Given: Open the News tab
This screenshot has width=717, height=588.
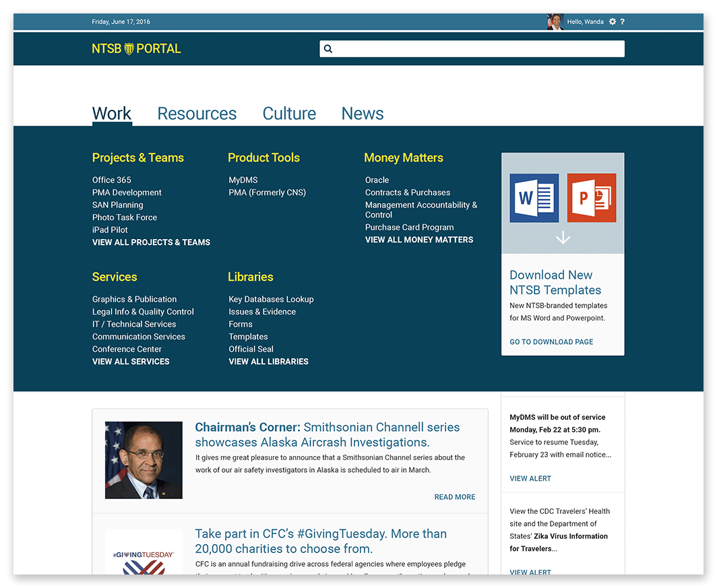Looking at the screenshot, I should coord(362,113).
